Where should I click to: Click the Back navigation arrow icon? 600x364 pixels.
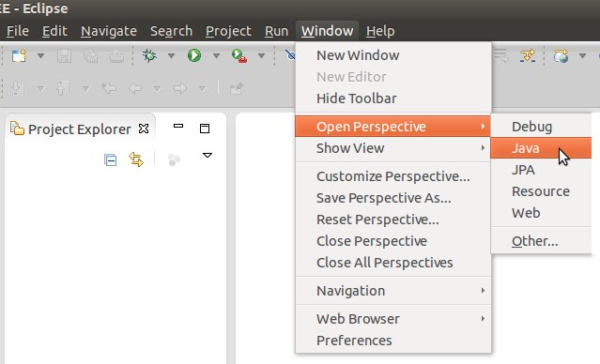135,89
